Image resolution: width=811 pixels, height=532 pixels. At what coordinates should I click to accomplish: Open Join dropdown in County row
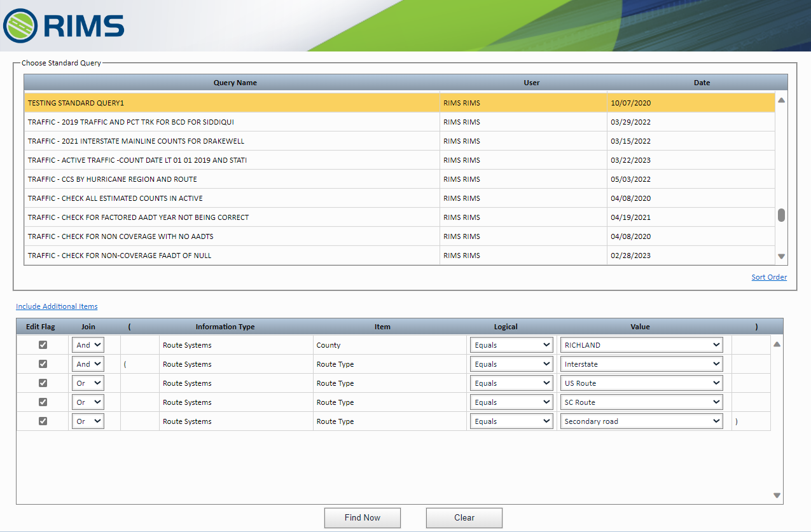(x=88, y=345)
